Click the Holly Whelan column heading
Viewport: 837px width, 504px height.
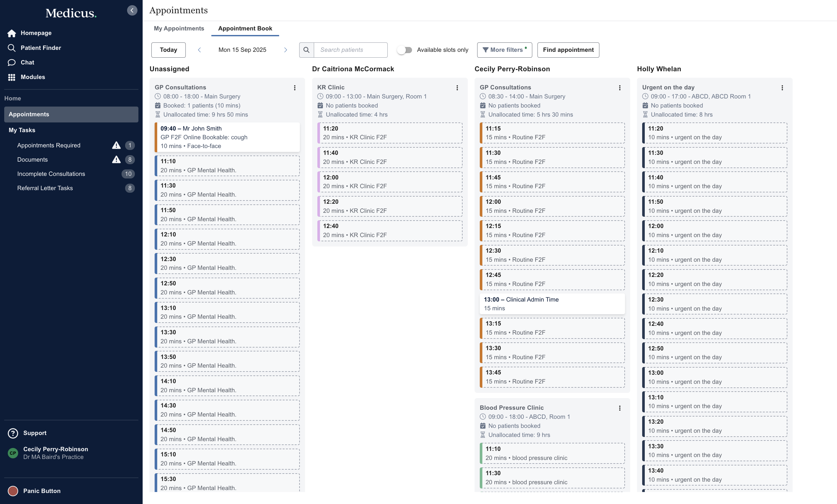pyautogui.click(x=659, y=69)
